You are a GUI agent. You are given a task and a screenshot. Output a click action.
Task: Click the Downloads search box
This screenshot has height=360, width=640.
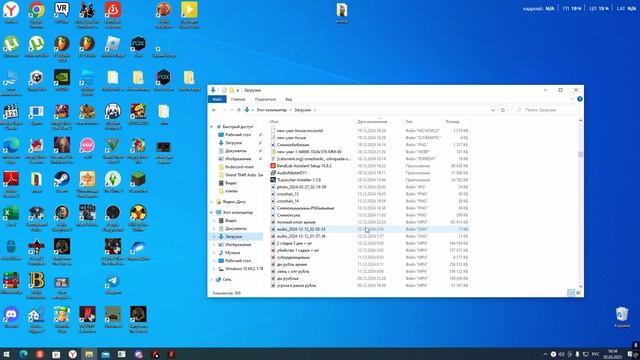click(x=545, y=110)
